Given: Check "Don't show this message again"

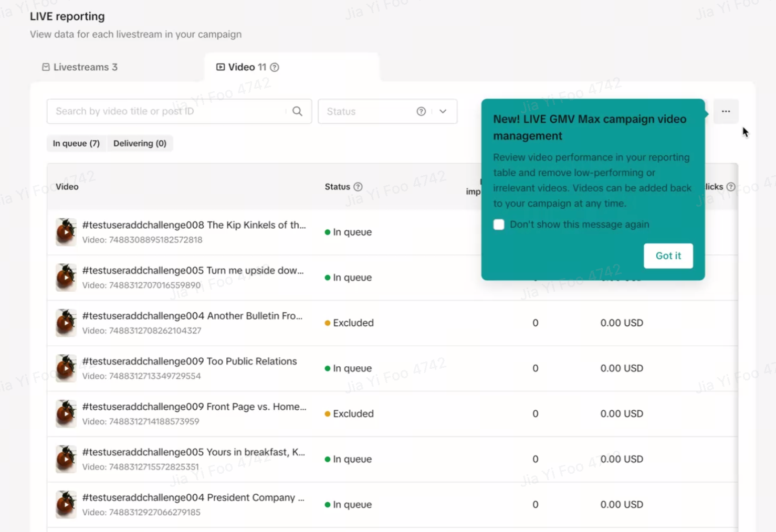Looking at the screenshot, I should pos(499,225).
